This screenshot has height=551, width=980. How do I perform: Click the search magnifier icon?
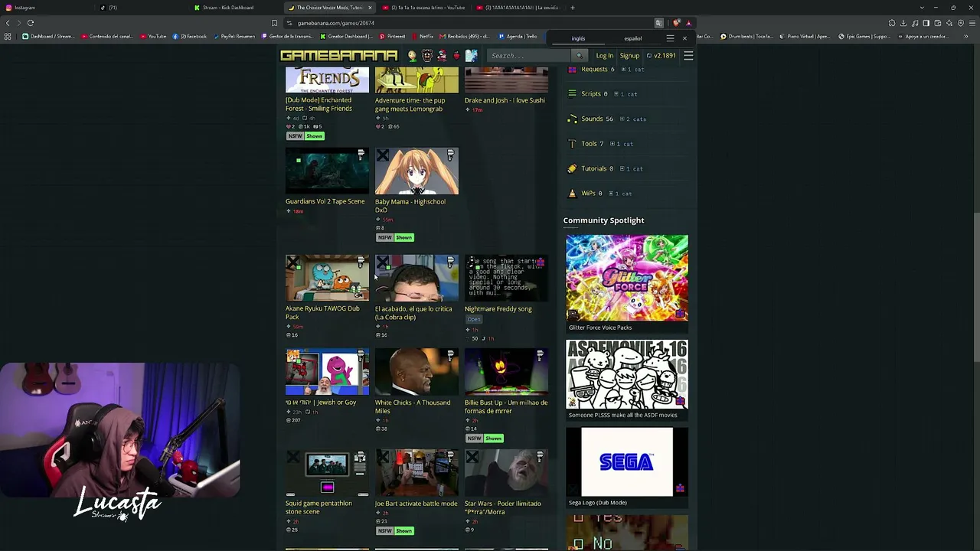pyautogui.click(x=579, y=56)
